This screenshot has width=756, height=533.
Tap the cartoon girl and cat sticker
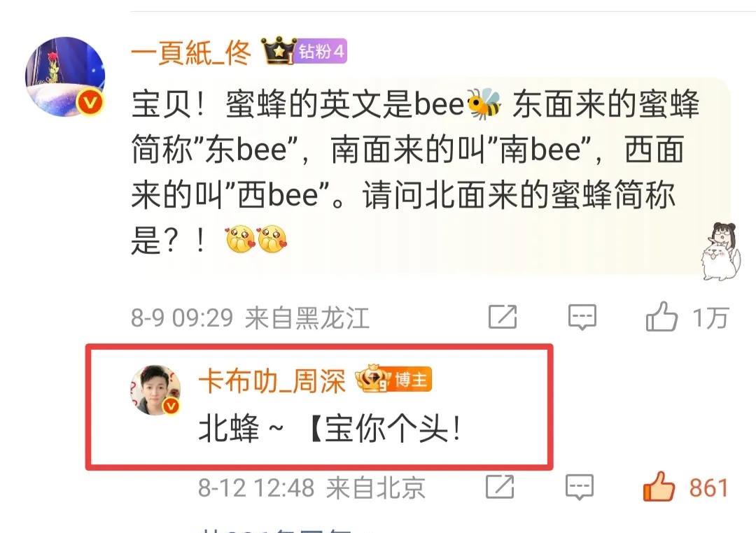click(720, 251)
